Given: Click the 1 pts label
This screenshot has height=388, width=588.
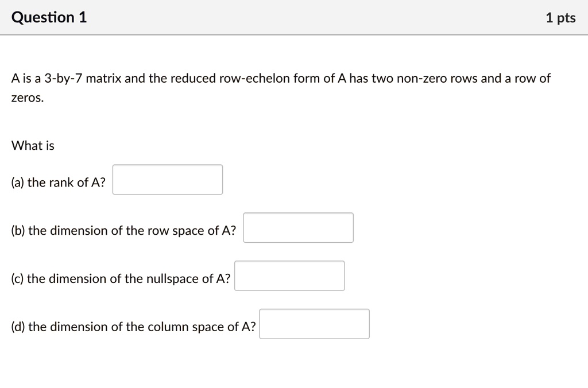Looking at the screenshot, I should pos(561,17).
